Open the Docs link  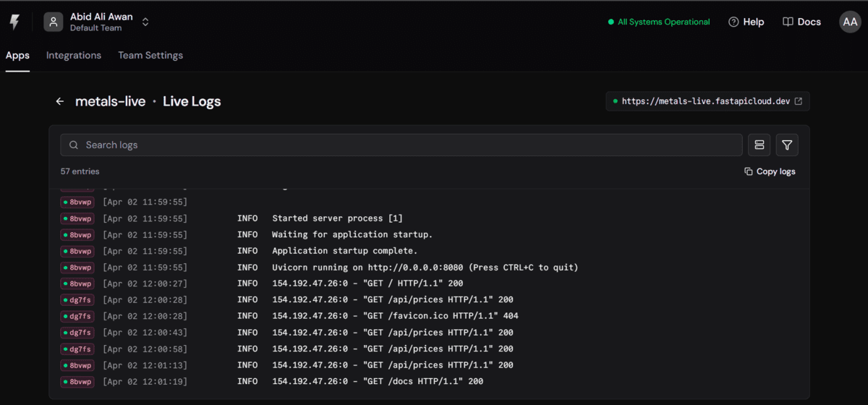pos(801,22)
